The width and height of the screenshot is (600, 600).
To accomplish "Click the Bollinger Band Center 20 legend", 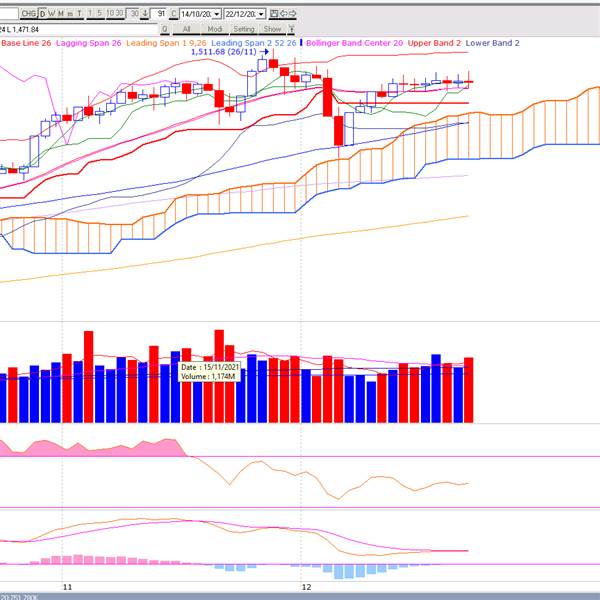I will (x=354, y=43).
